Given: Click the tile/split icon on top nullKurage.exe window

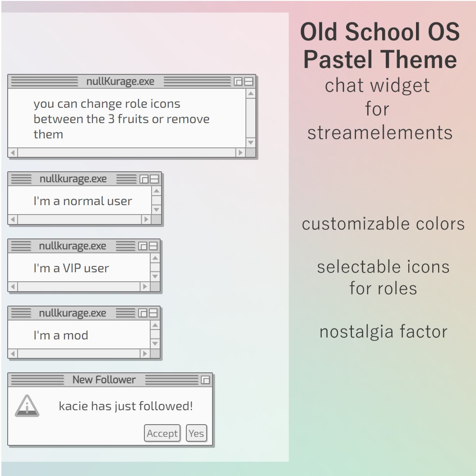Looking at the screenshot, I should coord(249,81).
